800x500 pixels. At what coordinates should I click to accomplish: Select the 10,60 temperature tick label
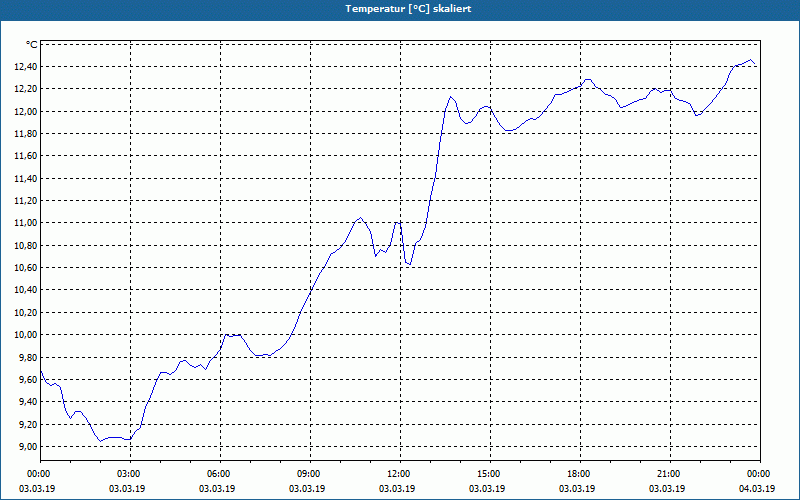[x=26, y=268]
